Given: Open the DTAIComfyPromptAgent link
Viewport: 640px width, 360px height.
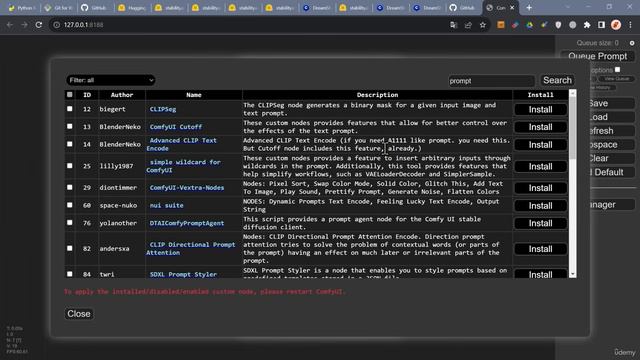Looking at the screenshot, I should point(187,223).
